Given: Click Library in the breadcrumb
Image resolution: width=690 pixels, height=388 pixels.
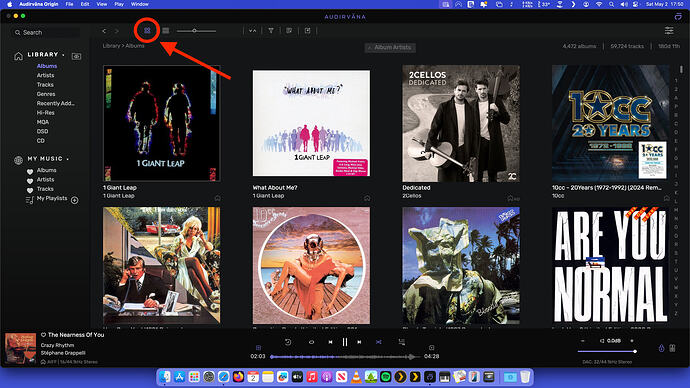Looking at the screenshot, I should pyautogui.click(x=111, y=46).
